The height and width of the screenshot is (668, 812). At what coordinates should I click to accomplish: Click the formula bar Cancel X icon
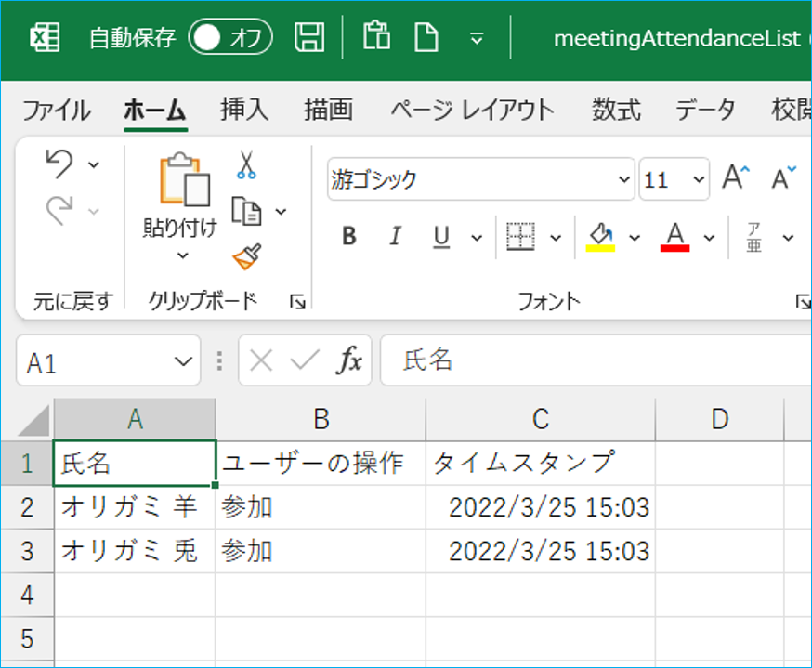261,360
